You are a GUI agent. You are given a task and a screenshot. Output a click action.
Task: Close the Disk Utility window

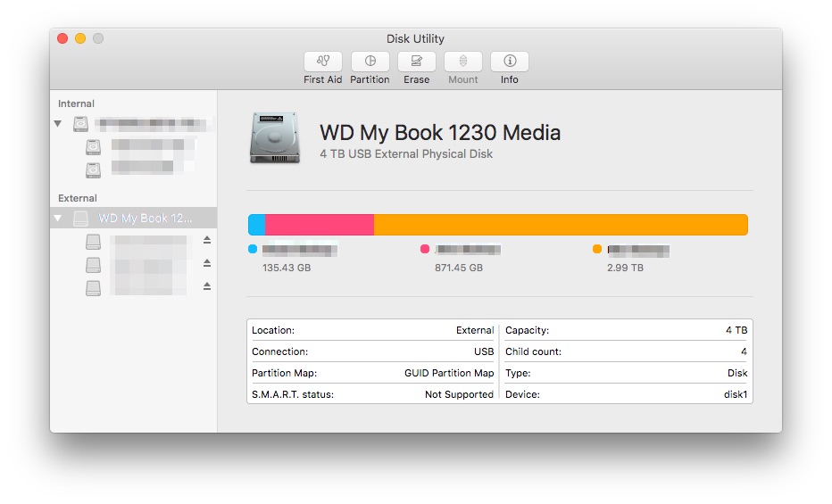pyautogui.click(x=62, y=38)
